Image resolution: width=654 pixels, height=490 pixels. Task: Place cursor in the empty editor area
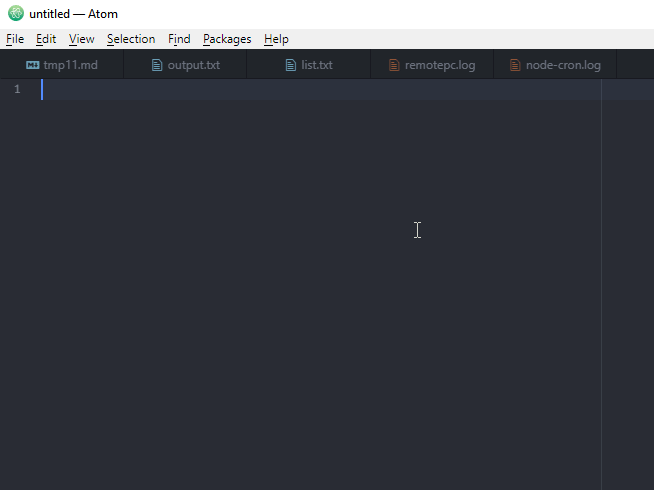(300, 280)
